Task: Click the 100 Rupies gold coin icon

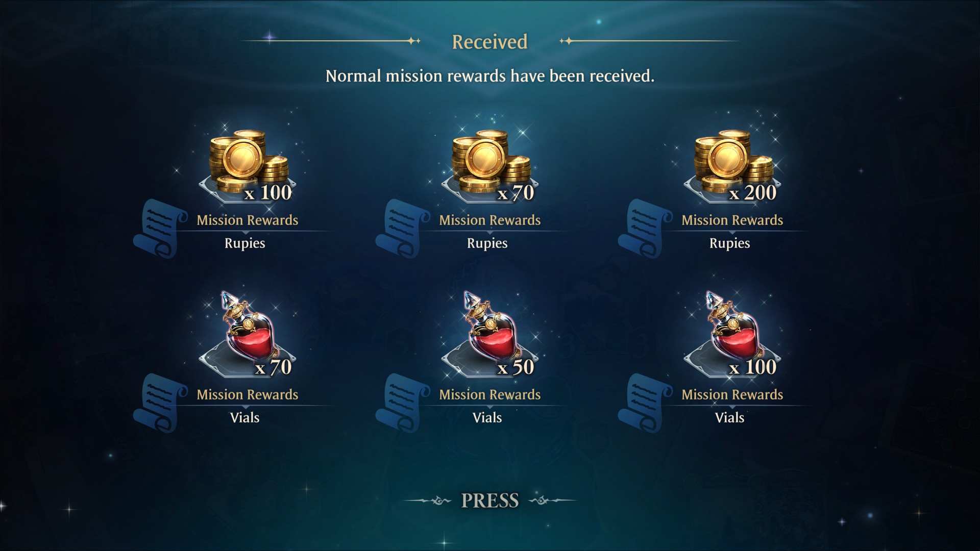Action: [x=248, y=162]
